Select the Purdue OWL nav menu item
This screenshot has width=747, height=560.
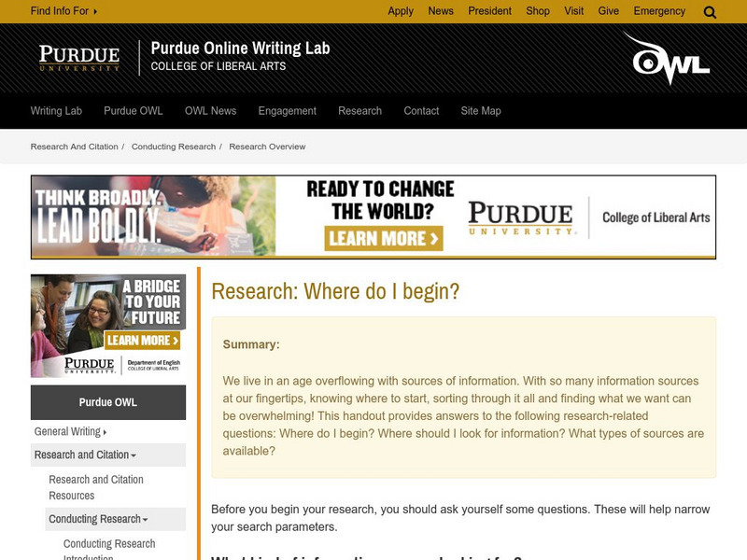pos(133,110)
